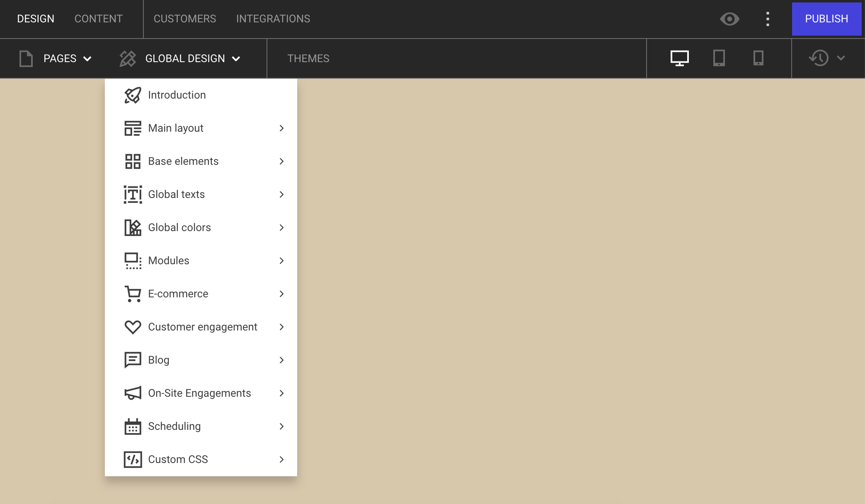This screenshot has width=865, height=504.
Task: Expand the Global colors submenu arrow
Action: click(282, 228)
